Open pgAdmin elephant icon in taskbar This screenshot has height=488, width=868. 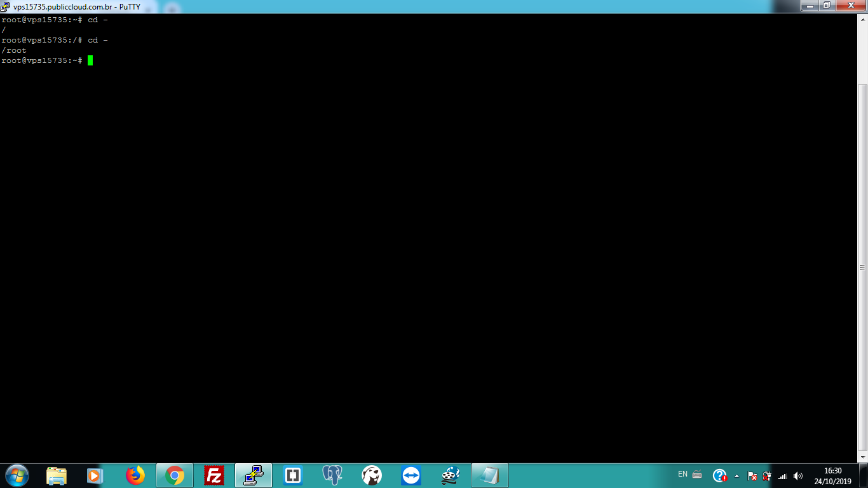332,475
